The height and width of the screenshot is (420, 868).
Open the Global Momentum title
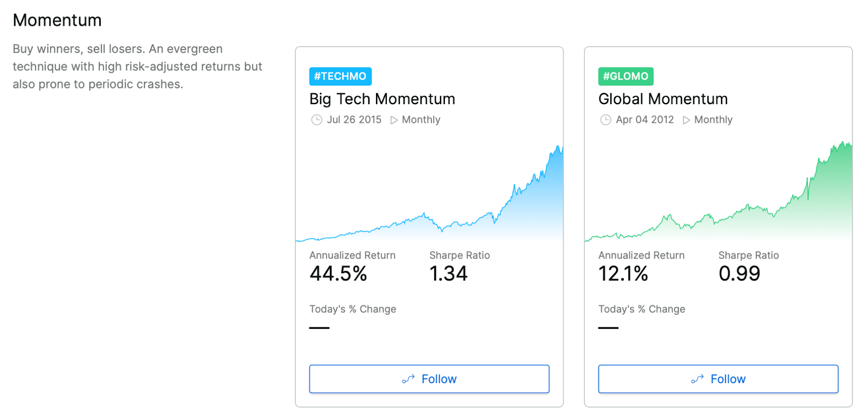coord(662,99)
